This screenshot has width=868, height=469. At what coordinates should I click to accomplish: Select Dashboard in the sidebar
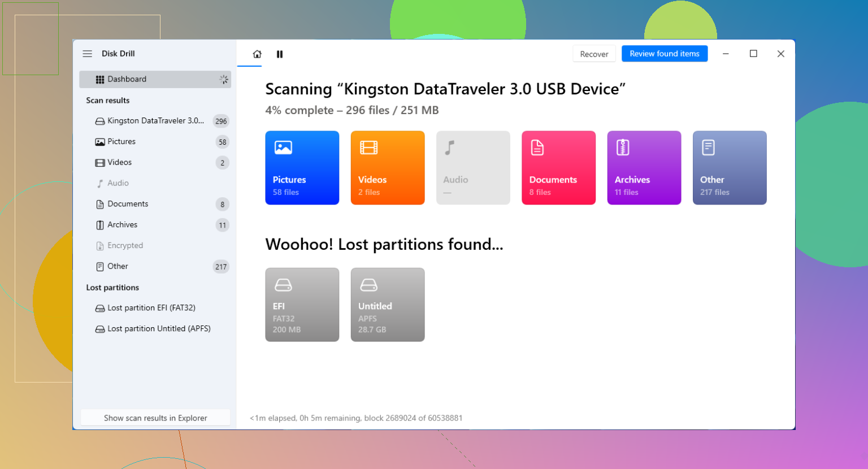155,79
